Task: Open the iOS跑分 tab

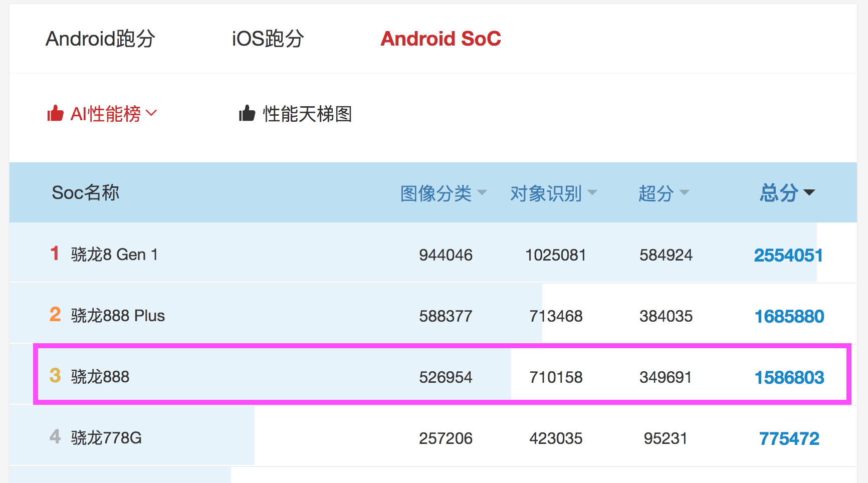Action: click(x=268, y=39)
